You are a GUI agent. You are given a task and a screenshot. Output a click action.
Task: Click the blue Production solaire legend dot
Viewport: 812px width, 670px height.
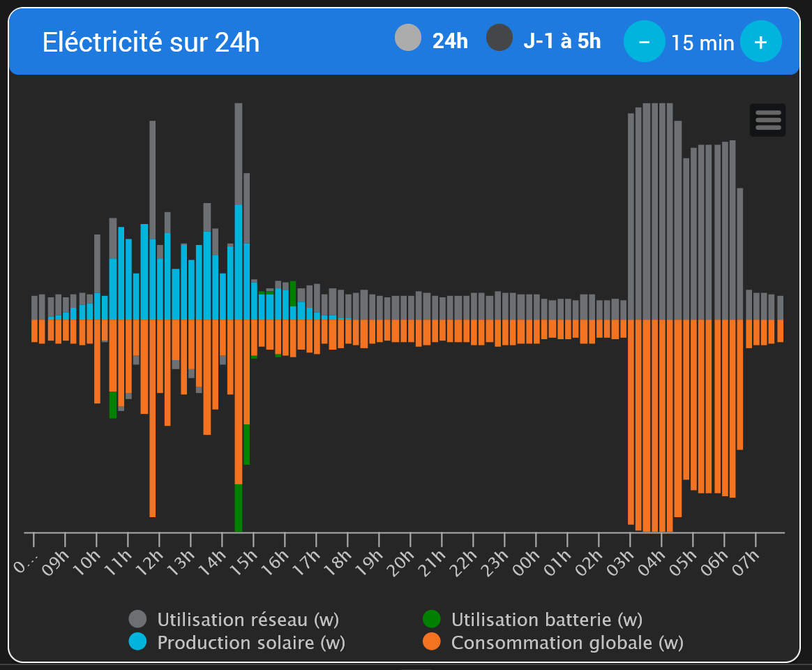tap(137, 642)
